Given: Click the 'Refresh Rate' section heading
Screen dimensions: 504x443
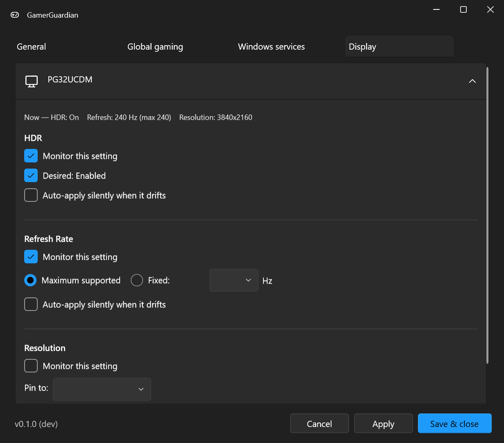Looking at the screenshot, I should [x=49, y=239].
